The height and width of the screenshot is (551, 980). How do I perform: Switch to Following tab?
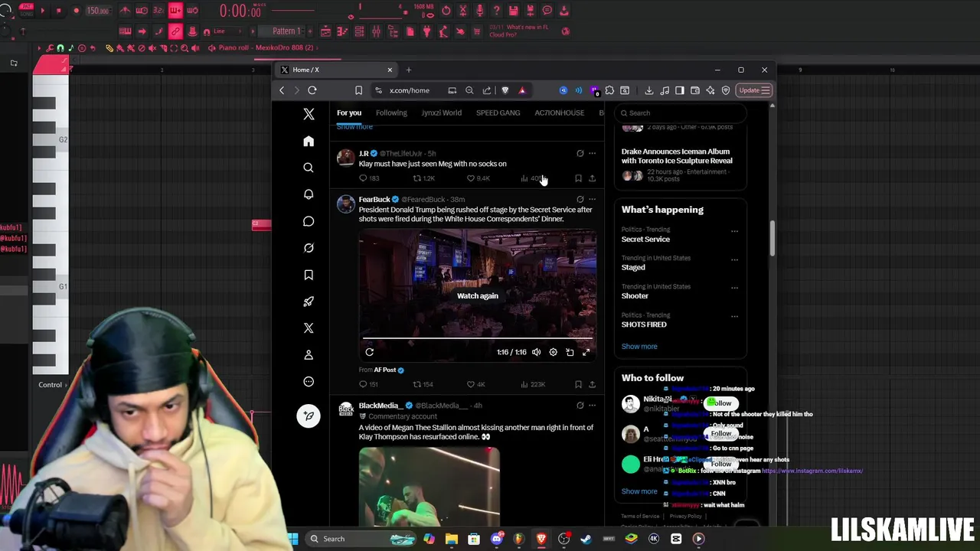[x=391, y=112]
